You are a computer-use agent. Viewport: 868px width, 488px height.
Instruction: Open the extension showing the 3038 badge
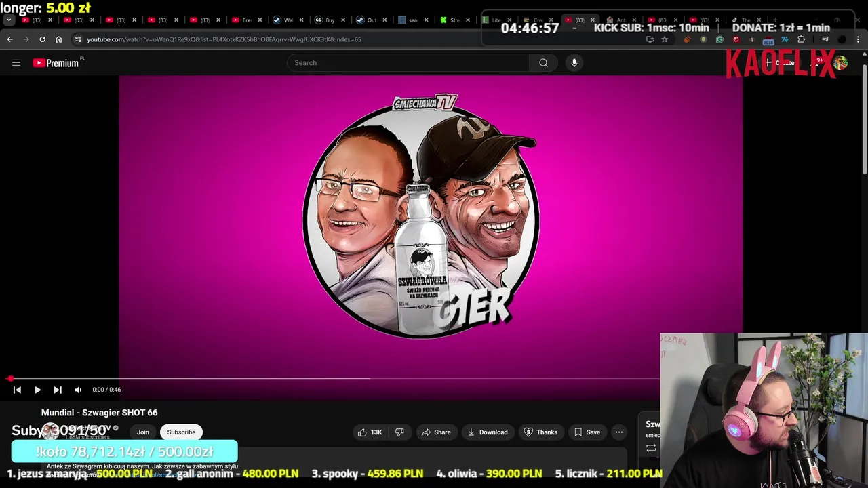[768, 40]
